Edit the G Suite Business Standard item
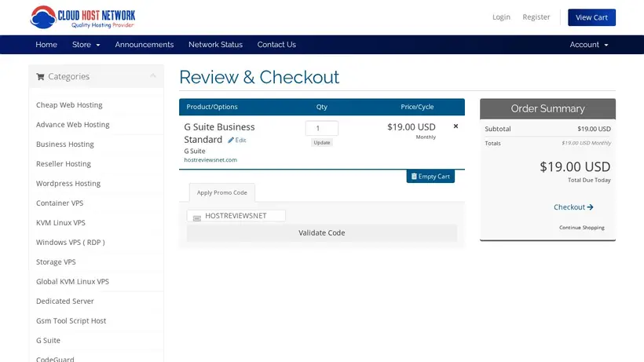The height and width of the screenshot is (362, 644). (237, 140)
